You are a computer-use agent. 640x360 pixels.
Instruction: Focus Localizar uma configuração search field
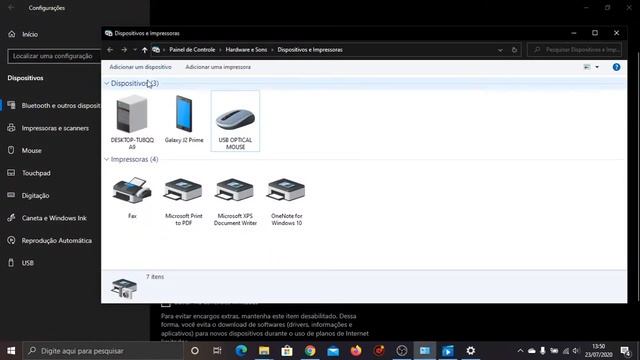click(x=54, y=56)
